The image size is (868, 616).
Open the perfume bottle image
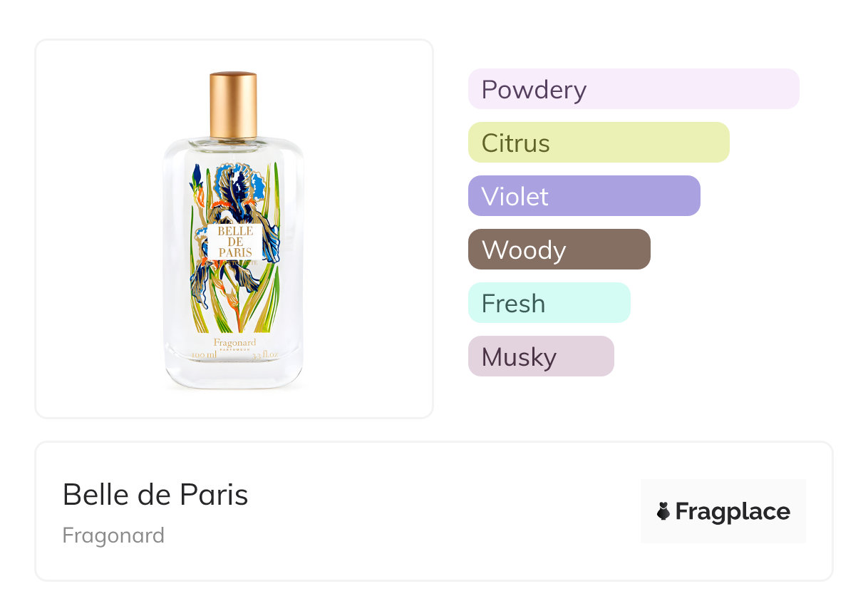(234, 228)
